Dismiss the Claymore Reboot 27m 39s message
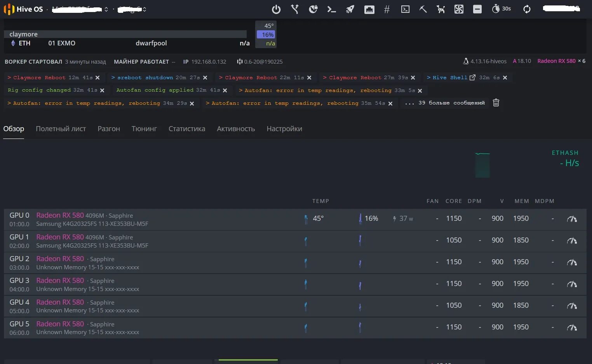 click(x=413, y=78)
